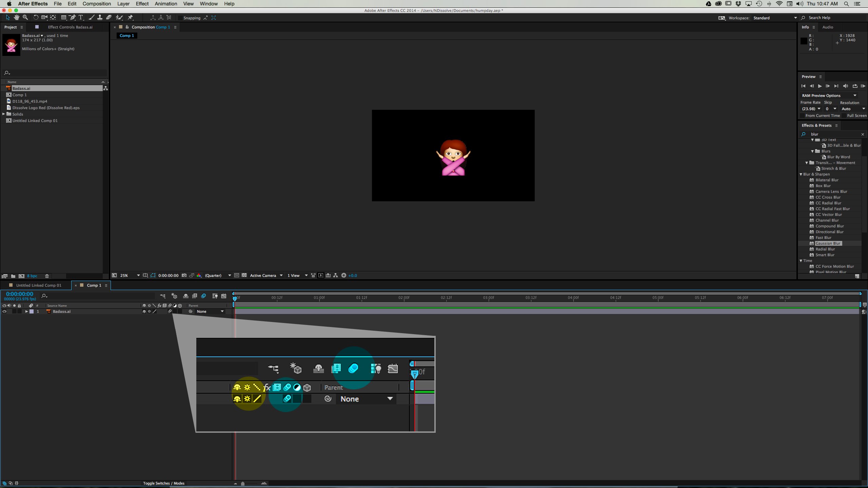Select the Puppet Pin tool
868x488 pixels.
[x=131, y=17]
